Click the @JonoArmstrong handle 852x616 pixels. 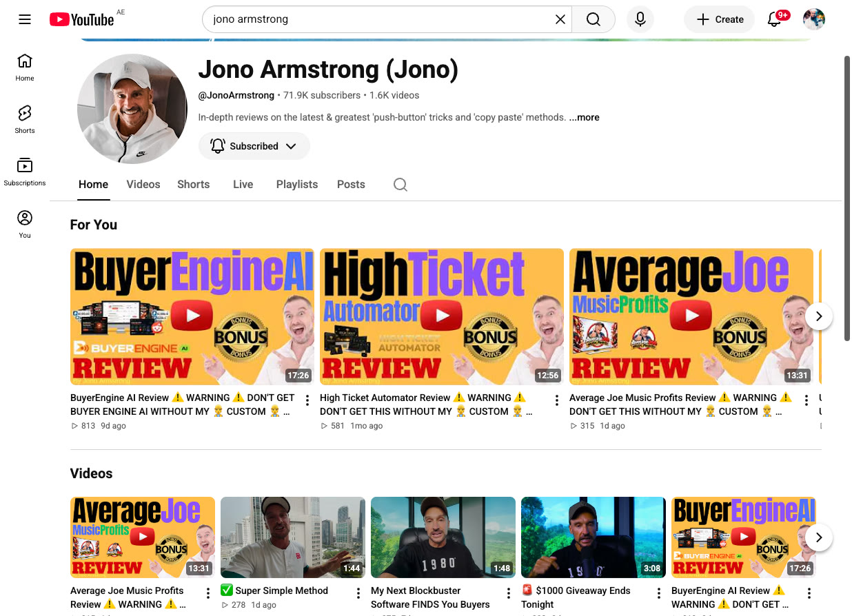[x=236, y=95]
